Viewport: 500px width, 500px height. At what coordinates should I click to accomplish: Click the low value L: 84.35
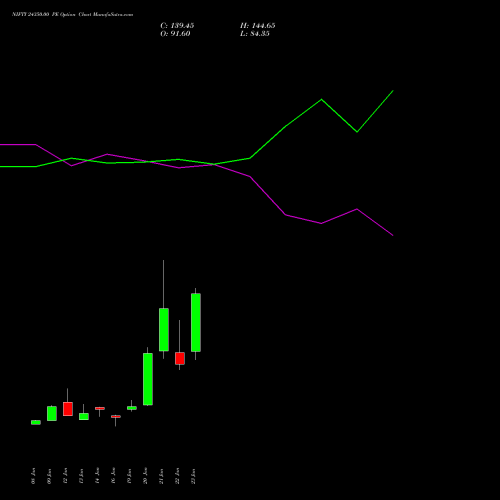255,34
